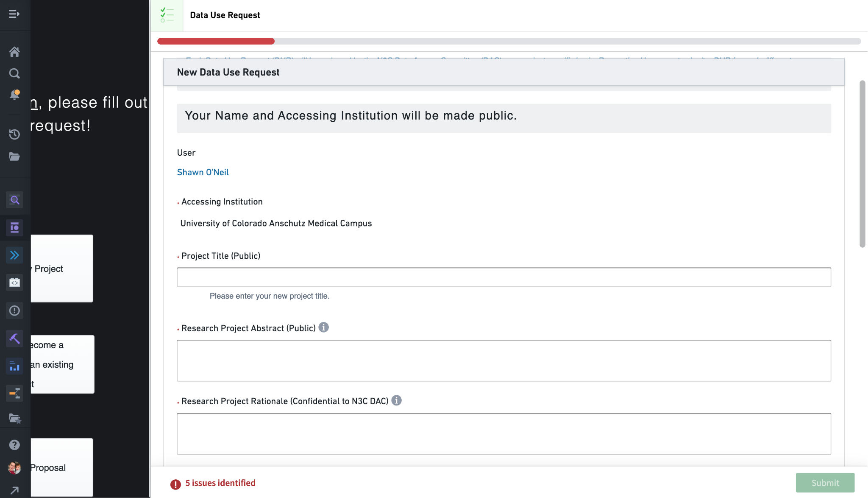This screenshot has width=868, height=498.
Task: Open search with the magnifier icon
Action: pyautogui.click(x=15, y=73)
